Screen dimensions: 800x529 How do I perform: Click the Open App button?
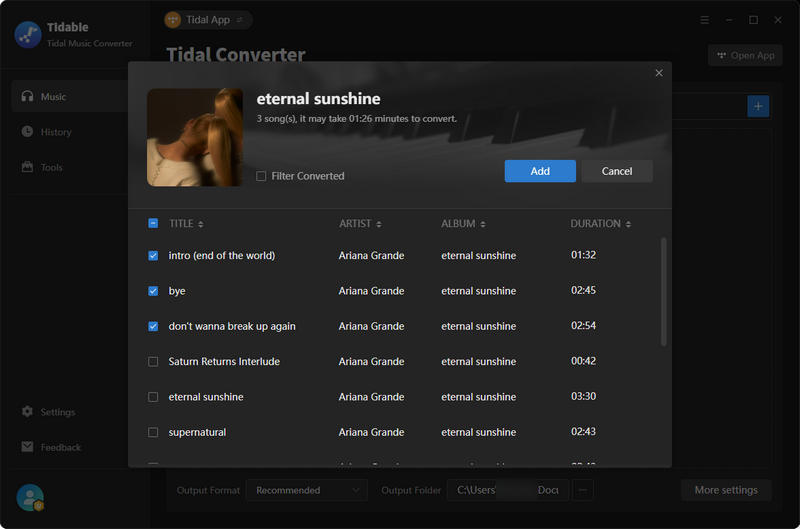point(745,55)
